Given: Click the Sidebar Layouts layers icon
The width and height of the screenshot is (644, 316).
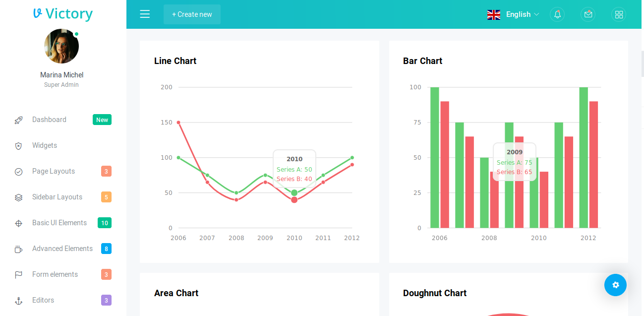Looking at the screenshot, I should click(x=18, y=197).
